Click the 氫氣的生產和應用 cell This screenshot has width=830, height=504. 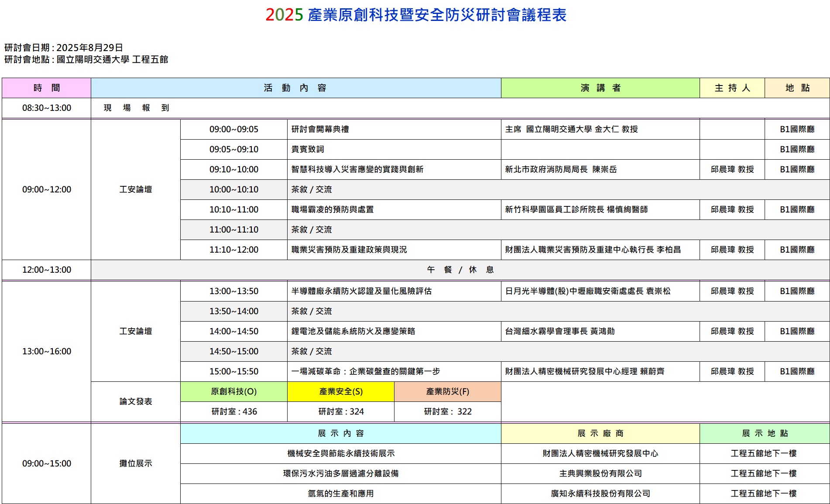pyautogui.click(x=341, y=494)
